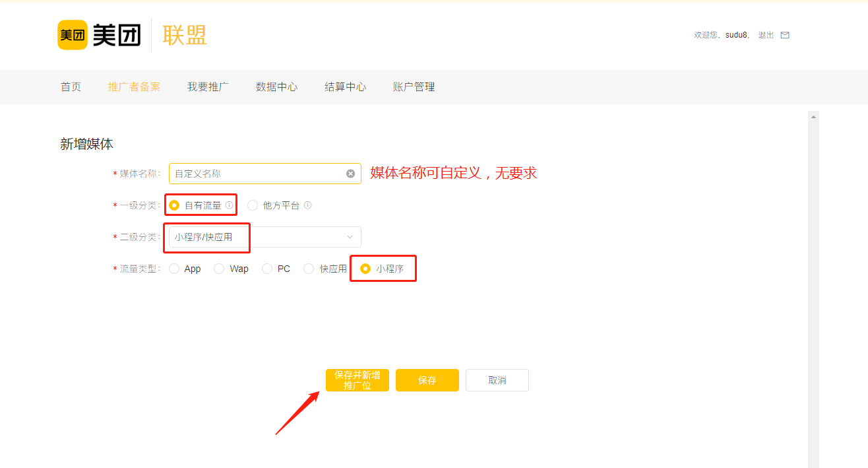Select the 快应用 traffic type
Screen dimensions: 868x468
pyautogui.click(x=309, y=269)
